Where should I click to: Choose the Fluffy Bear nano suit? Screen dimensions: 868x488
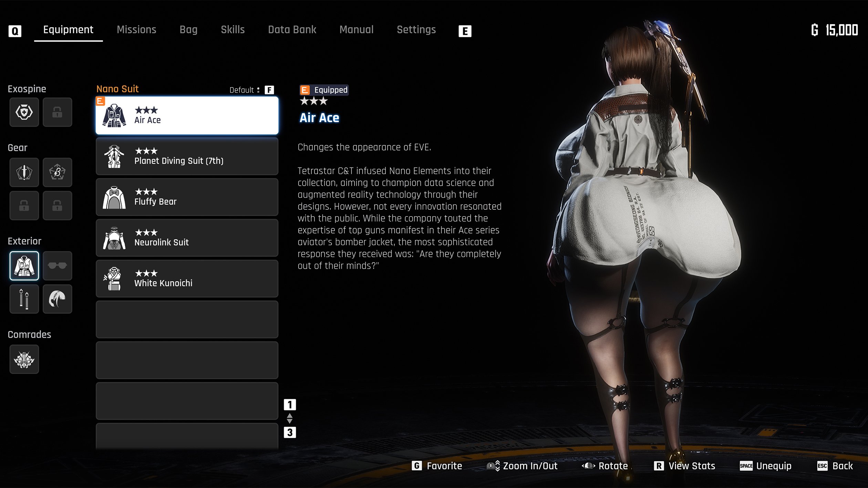[x=187, y=197]
